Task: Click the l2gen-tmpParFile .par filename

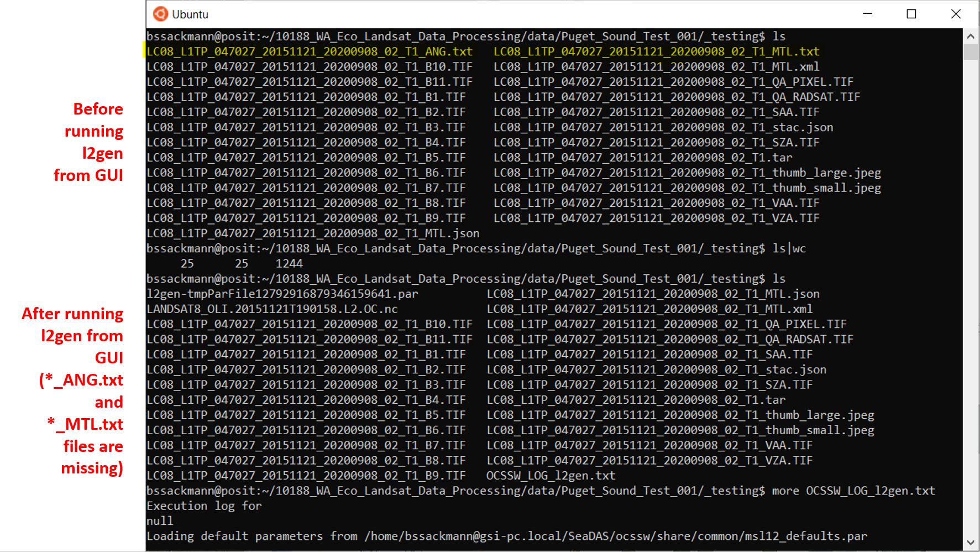Action: [282, 294]
